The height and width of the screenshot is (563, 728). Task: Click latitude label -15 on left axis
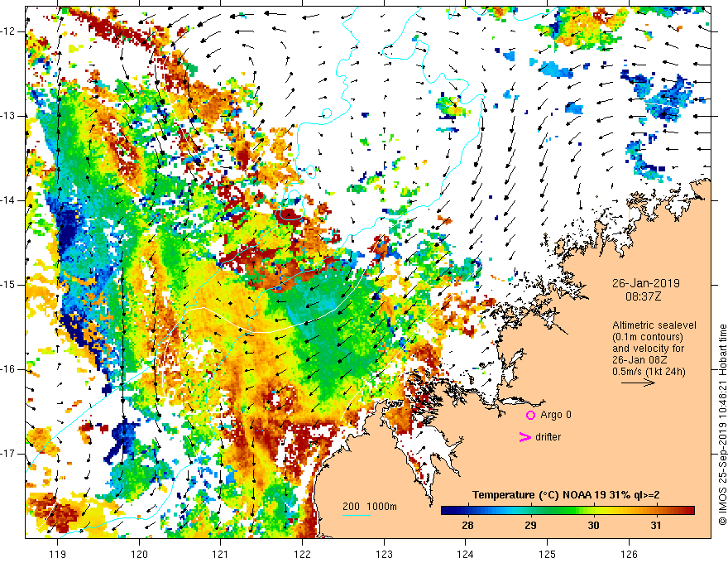pyautogui.click(x=9, y=285)
